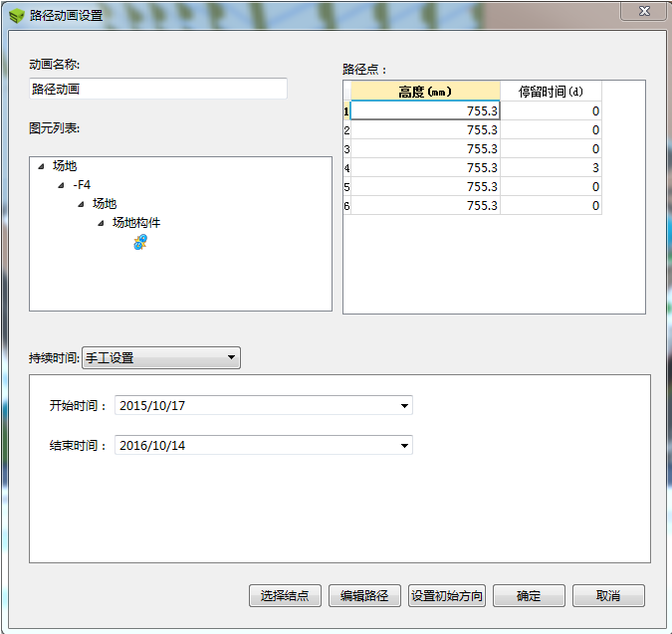Select the 停留时间 cell with value 3
This screenshot has height=634, width=672.
coord(551,167)
